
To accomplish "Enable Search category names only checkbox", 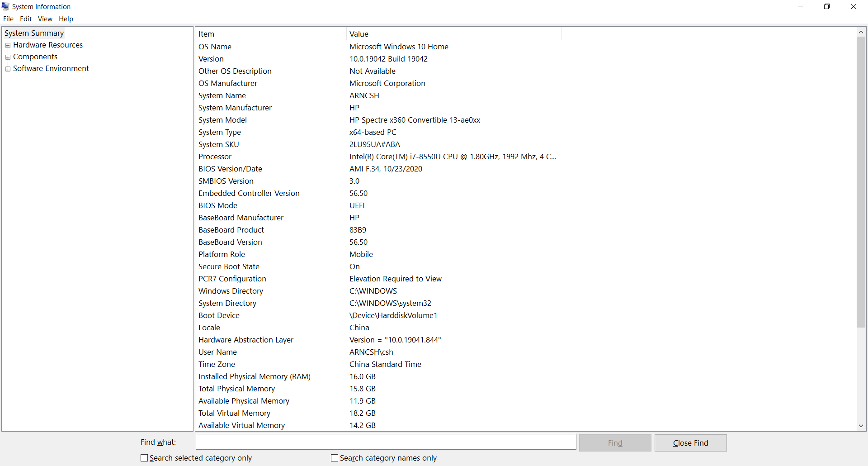I will click(x=335, y=458).
